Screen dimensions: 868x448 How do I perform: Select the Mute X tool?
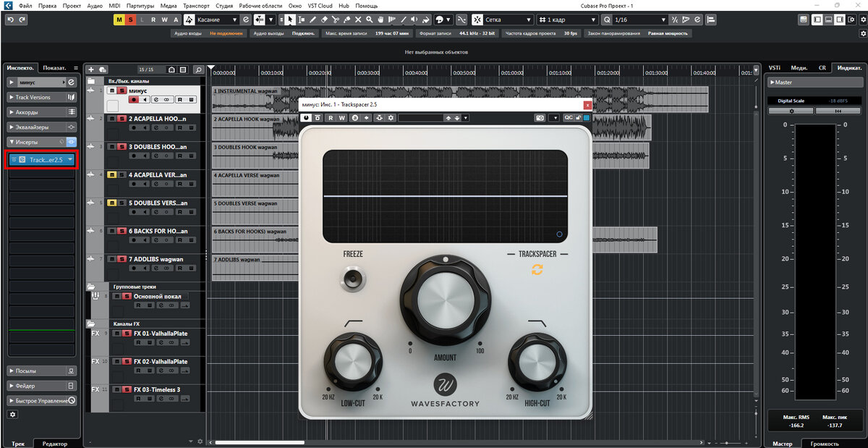[358, 20]
